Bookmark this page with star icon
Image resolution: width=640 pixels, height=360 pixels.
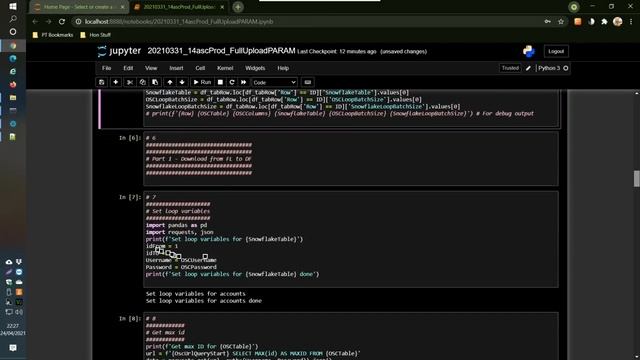[561, 22]
